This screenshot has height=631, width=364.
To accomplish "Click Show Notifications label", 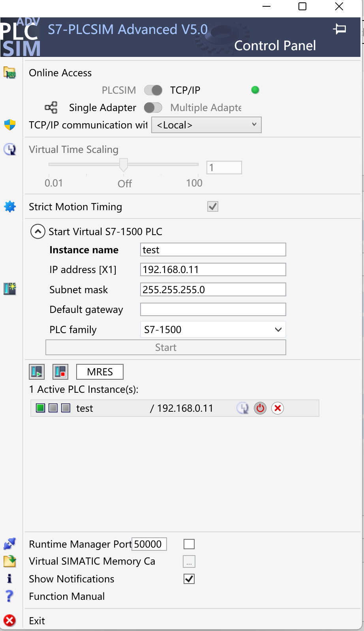I will pos(71,579).
